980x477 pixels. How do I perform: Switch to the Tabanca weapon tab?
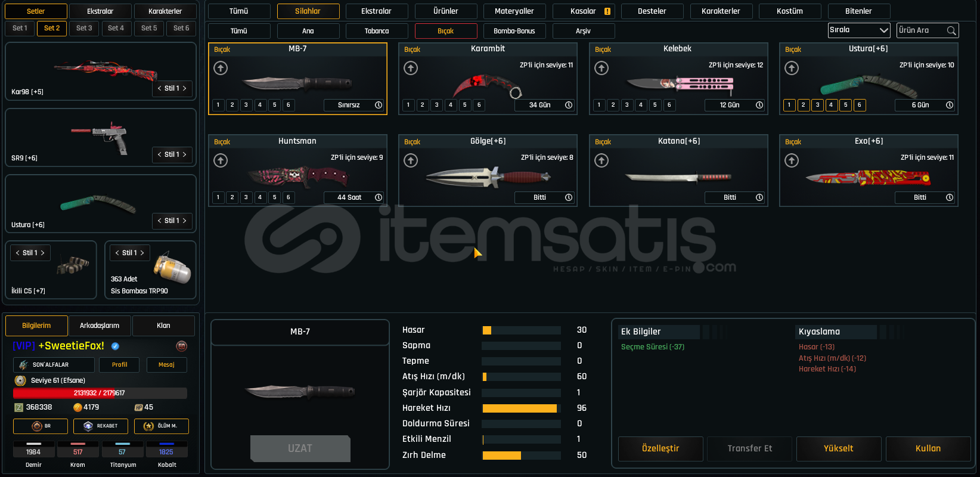[x=377, y=31]
